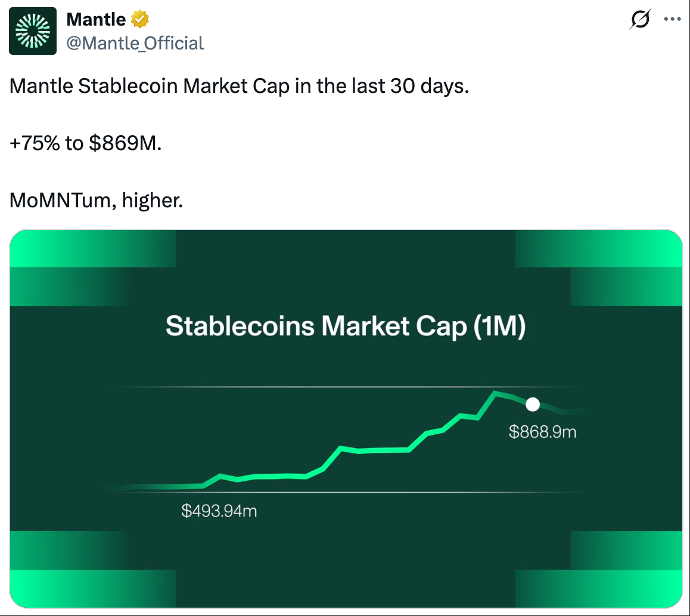Click the +75% to $869M text
This screenshot has height=616, width=690.
click(x=85, y=144)
